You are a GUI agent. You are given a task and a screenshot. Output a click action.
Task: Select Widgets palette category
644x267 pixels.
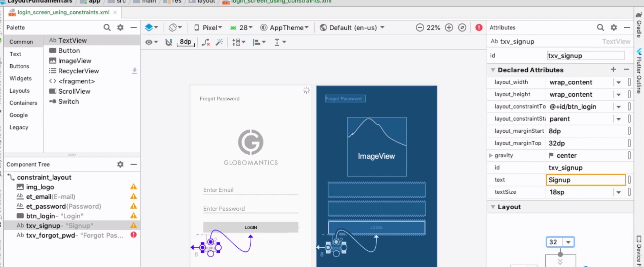tap(20, 78)
